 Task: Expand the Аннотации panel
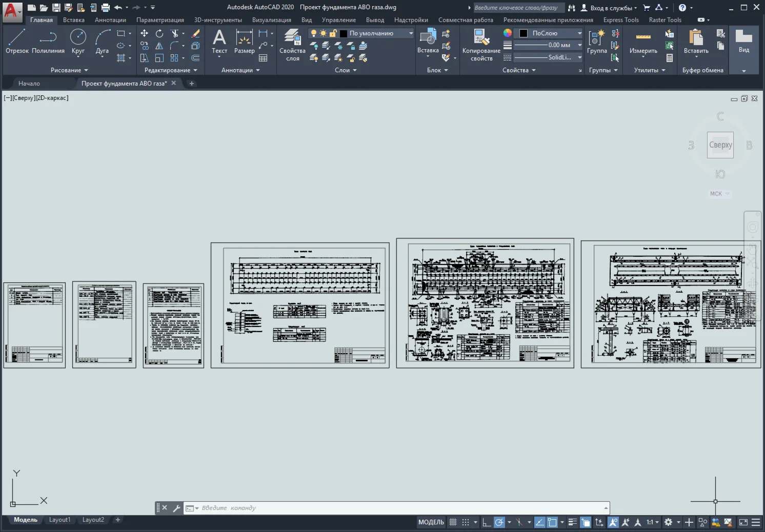[x=240, y=70]
